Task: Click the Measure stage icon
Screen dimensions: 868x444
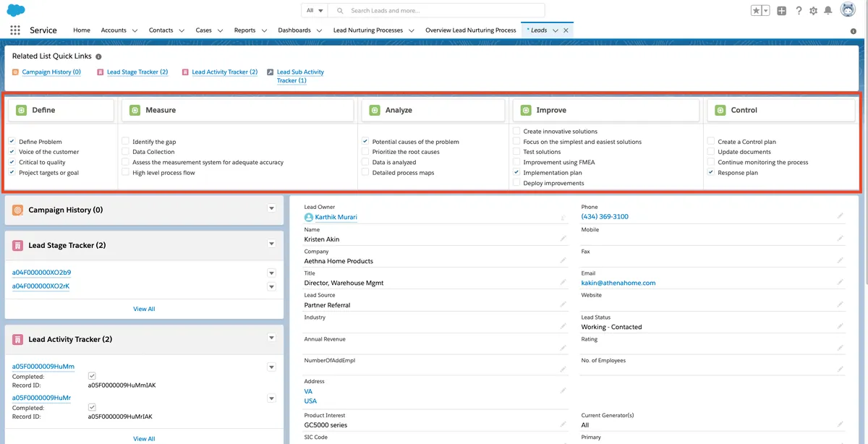Action: coord(135,110)
